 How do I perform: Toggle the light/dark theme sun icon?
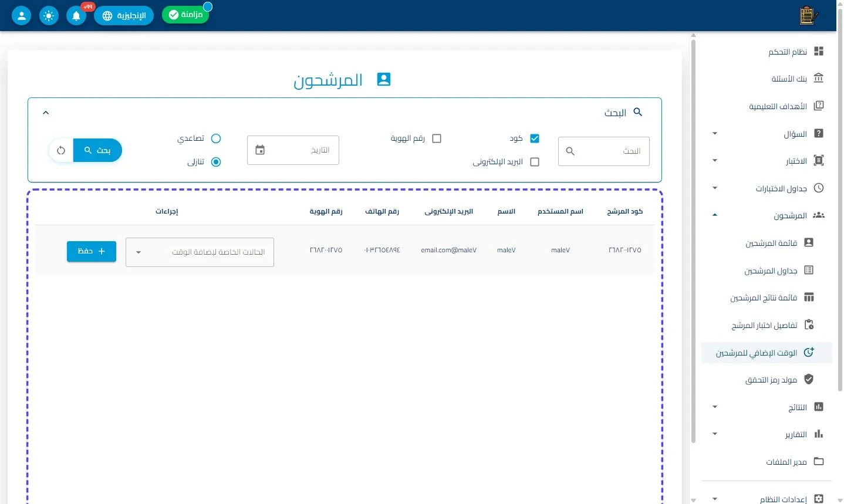pyautogui.click(x=49, y=16)
